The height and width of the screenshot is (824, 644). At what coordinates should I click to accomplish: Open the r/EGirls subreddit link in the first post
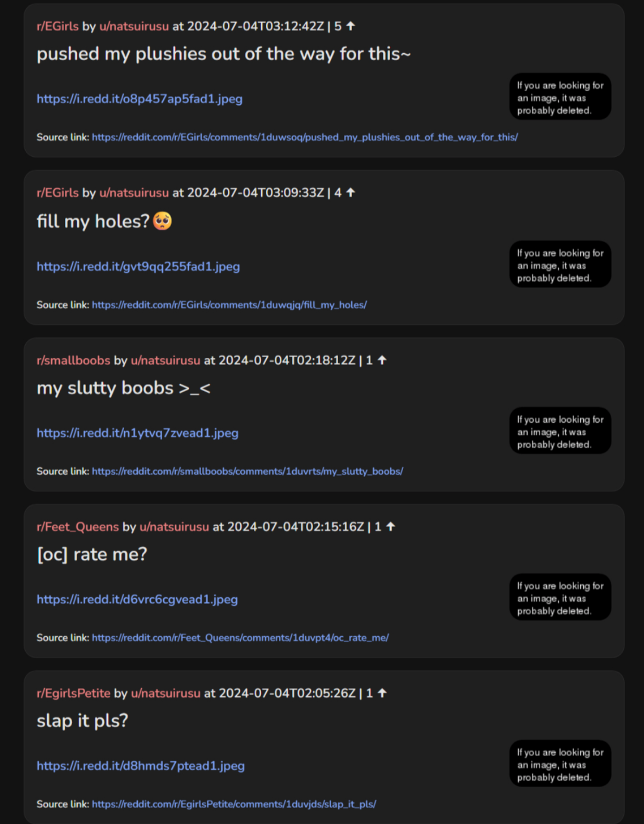click(58, 26)
